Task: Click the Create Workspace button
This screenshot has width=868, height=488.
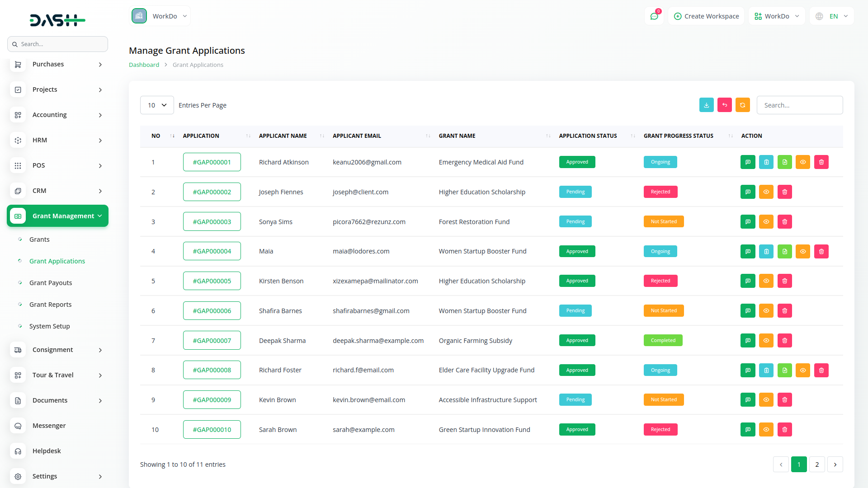Action: click(706, 16)
